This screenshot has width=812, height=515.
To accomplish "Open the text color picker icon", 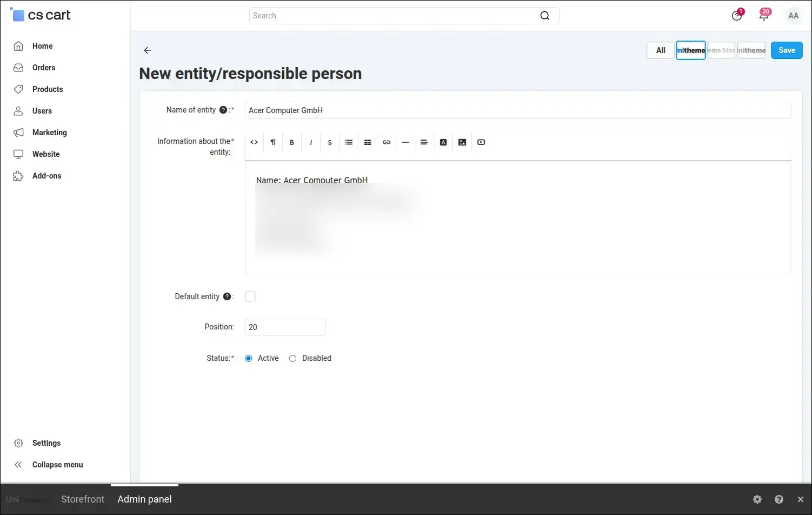I will click(443, 142).
